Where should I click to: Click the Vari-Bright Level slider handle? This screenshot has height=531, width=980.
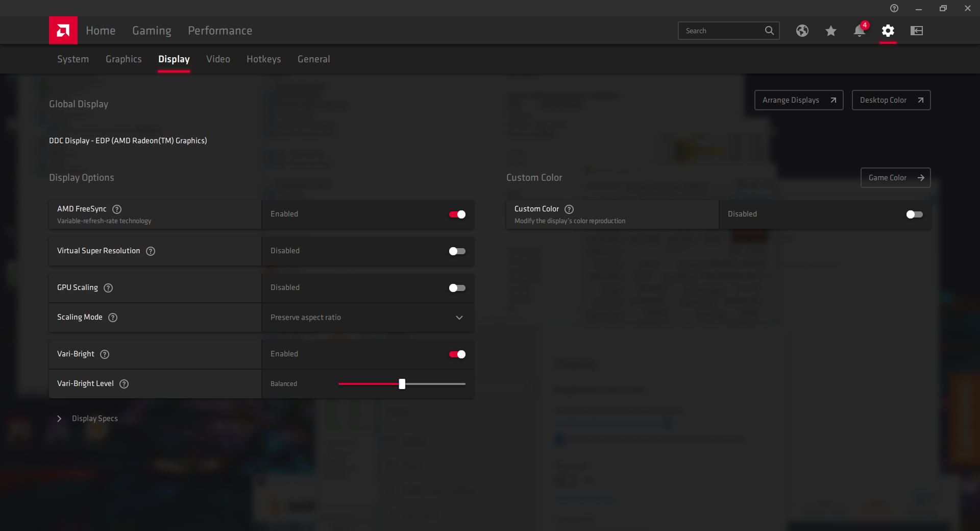402,384
